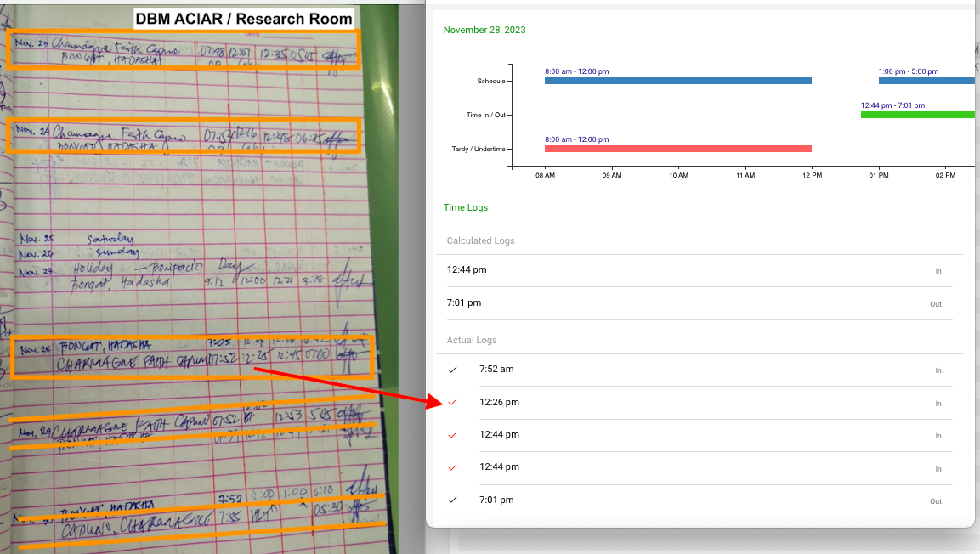Click the Time Logs section heading
The width and height of the screenshot is (980, 554).
point(466,207)
